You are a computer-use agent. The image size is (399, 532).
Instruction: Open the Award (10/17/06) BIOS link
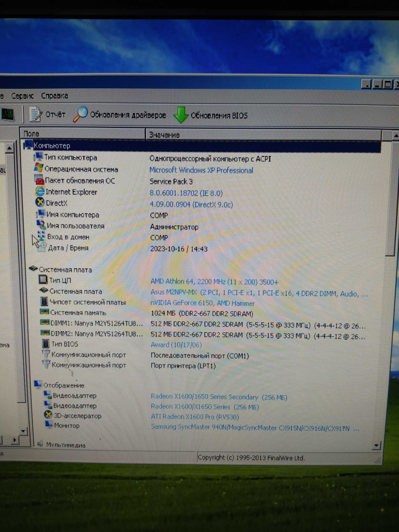tap(176, 345)
